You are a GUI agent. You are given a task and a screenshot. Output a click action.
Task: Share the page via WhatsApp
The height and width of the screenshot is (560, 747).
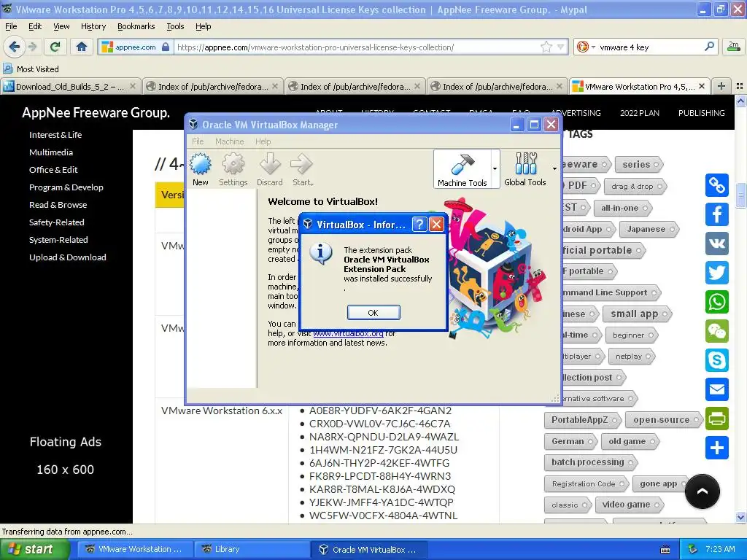click(717, 302)
